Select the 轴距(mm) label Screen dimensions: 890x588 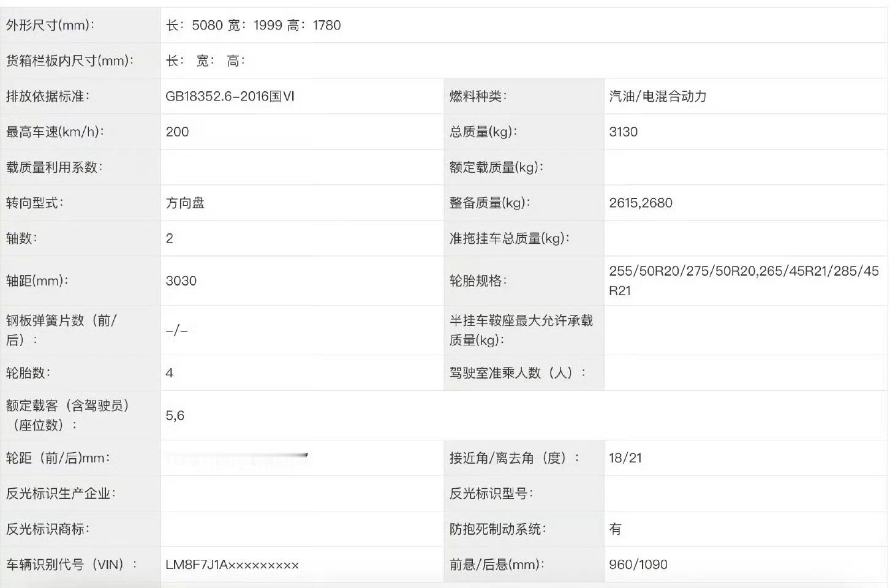[37, 281]
